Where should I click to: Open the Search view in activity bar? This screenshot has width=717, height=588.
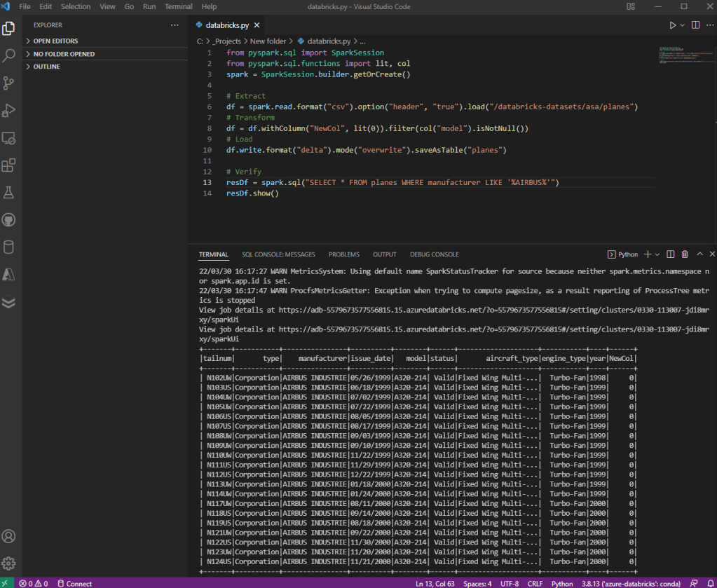(x=9, y=55)
